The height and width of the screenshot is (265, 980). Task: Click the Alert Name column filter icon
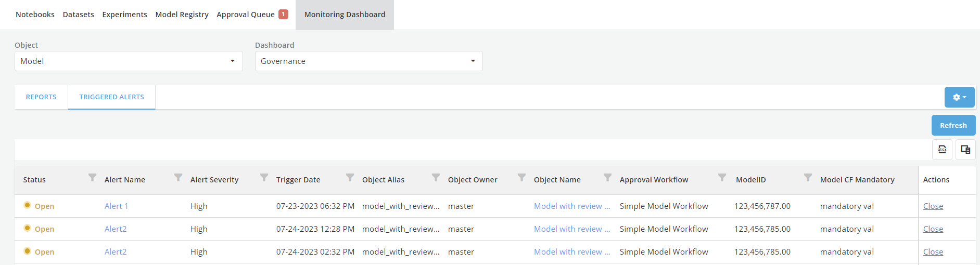click(178, 178)
